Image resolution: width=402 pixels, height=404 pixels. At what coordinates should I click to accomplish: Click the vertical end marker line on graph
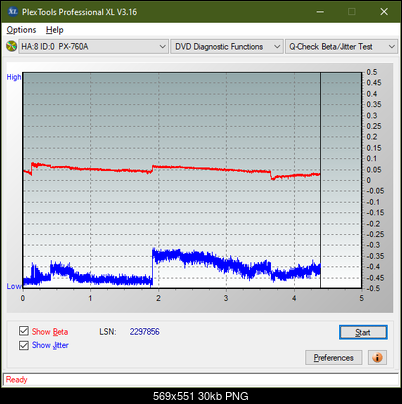pos(320,180)
